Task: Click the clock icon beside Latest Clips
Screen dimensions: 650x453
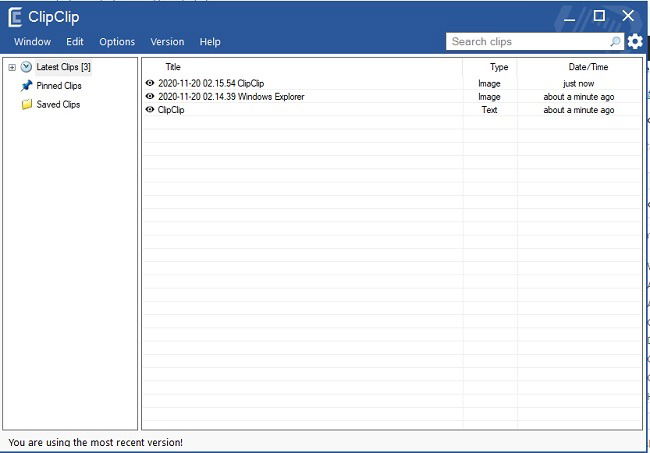Action: pos(26,67)
